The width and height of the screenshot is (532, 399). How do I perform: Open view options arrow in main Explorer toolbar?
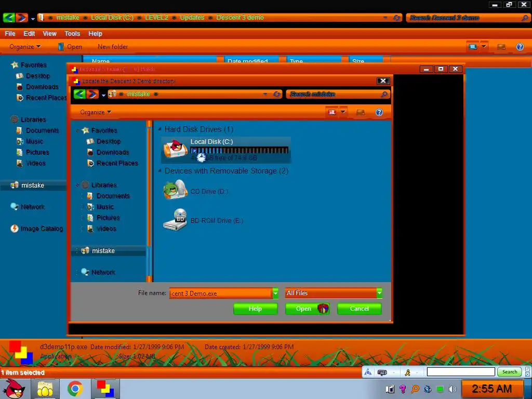click(484, 47)
